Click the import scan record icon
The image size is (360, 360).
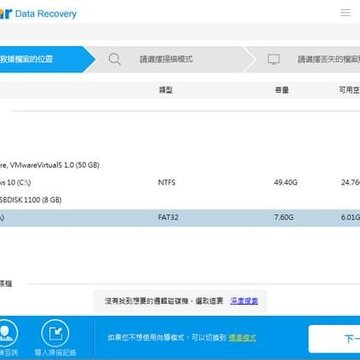point(55,334)
